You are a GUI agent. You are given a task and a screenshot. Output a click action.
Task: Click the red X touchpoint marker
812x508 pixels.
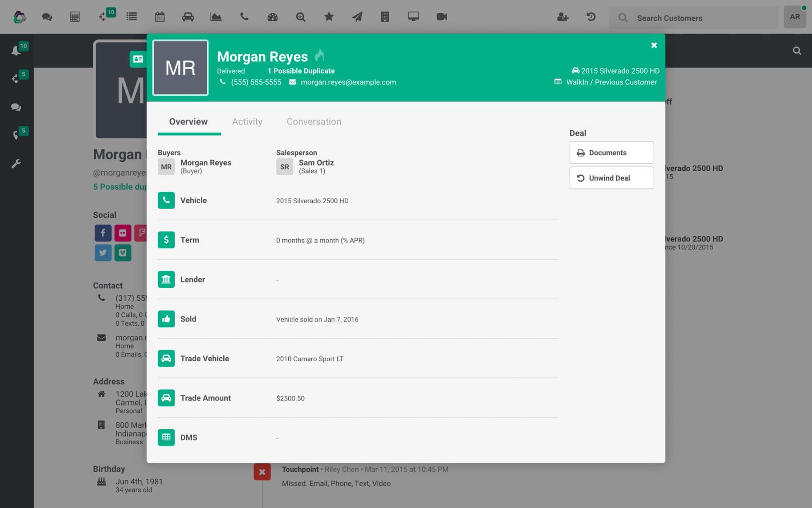pos(262,472)
